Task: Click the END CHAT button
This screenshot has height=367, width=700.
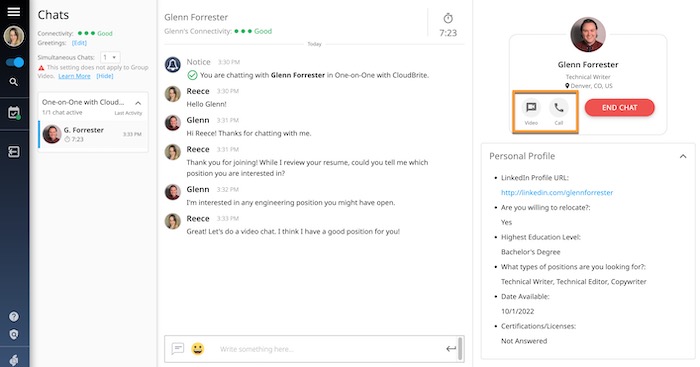Action: pyautogui.click(x=619, y=108)
